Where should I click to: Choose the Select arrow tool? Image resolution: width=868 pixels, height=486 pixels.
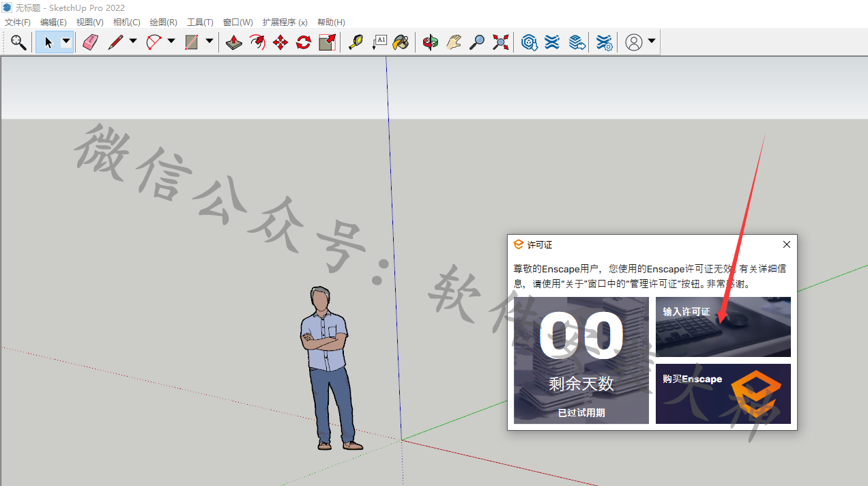48,42
